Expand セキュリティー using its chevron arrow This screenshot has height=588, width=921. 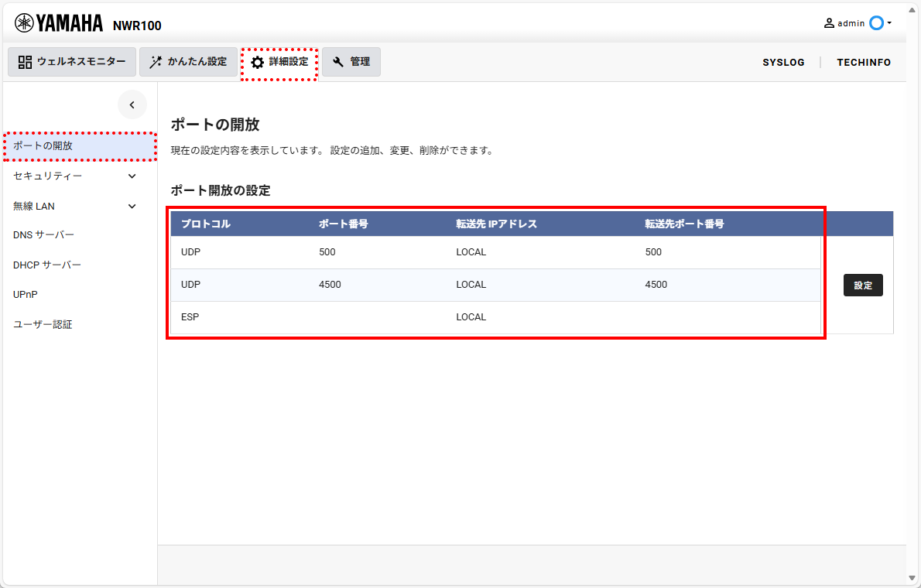(x=132, y=176)
